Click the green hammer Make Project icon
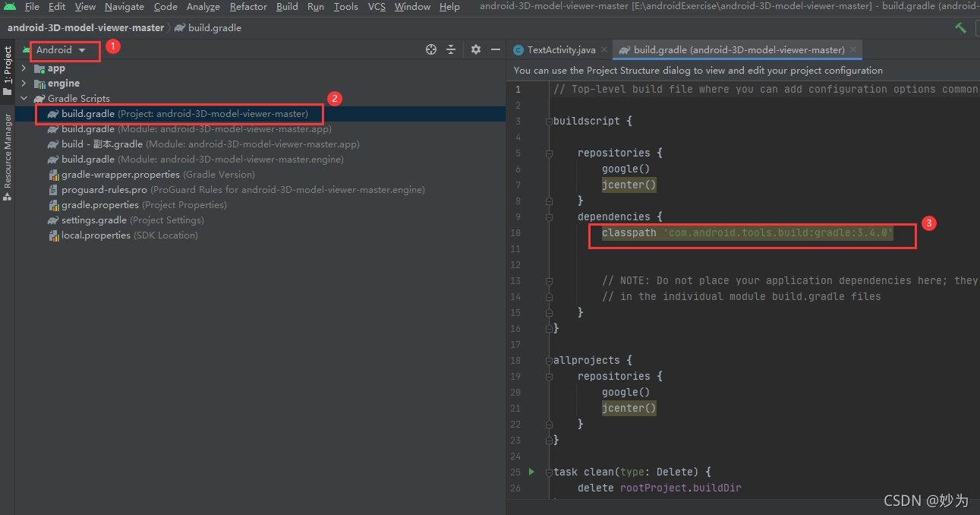This screenshot has width=980, height=515. [x=961, y=27]
